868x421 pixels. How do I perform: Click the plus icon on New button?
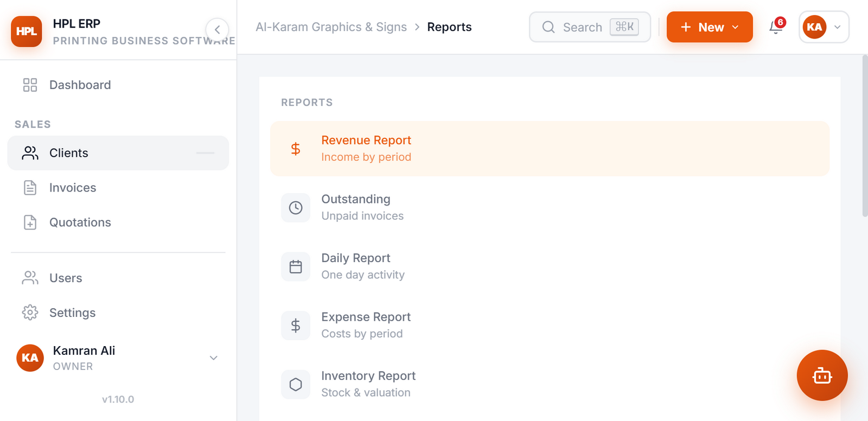[686, 27]
